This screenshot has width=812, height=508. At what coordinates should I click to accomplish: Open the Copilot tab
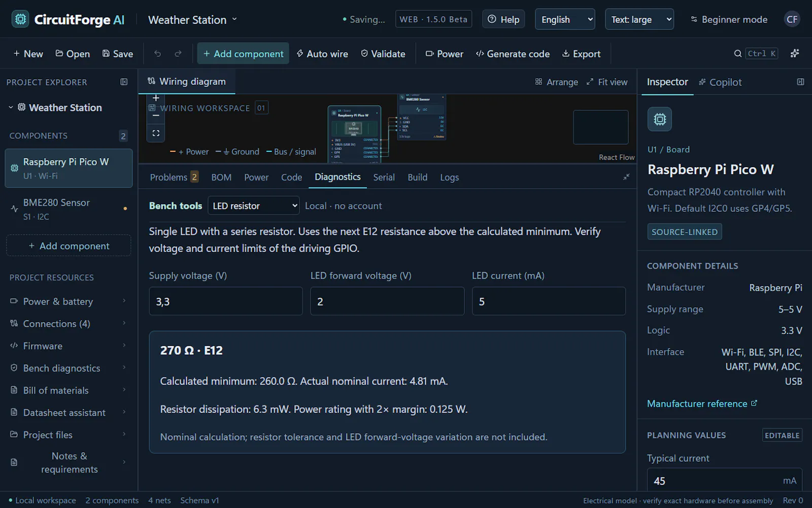coord(720,82)
